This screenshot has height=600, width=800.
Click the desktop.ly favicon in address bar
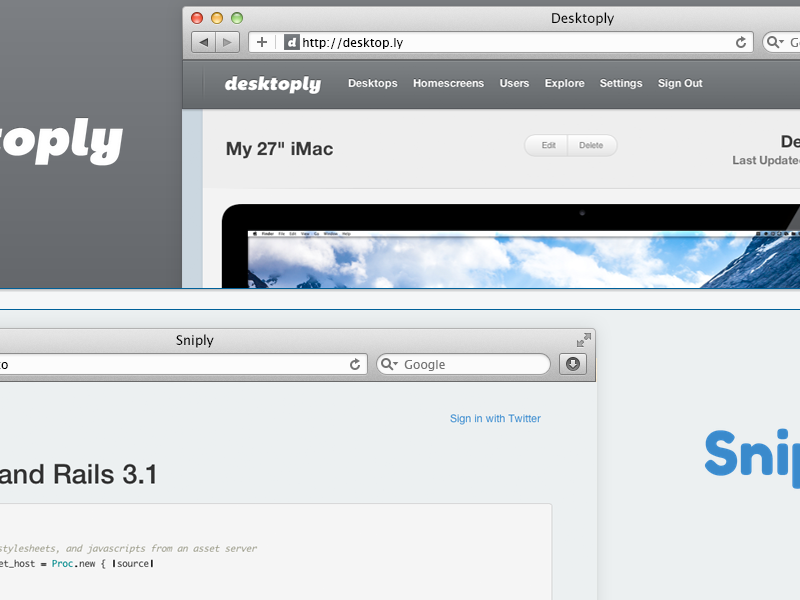[x=291, y=42]
